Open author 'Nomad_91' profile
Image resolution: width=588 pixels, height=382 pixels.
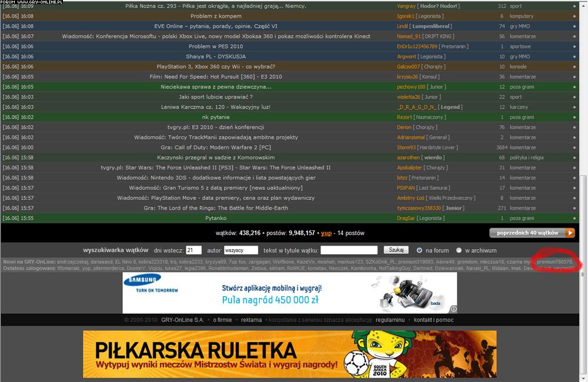pyautogui.click(x=409, y=36)
